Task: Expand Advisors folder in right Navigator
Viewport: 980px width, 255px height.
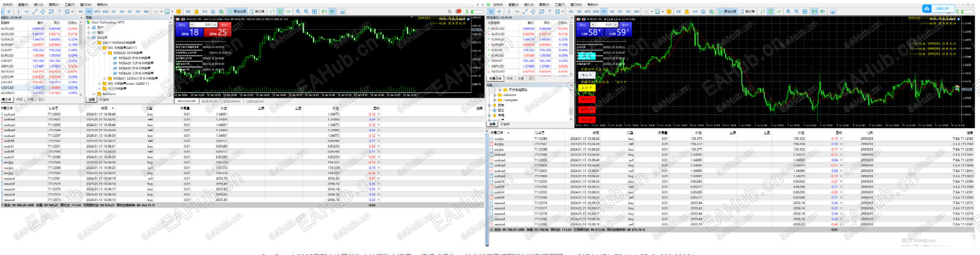Action: click(x=495, y=95)
